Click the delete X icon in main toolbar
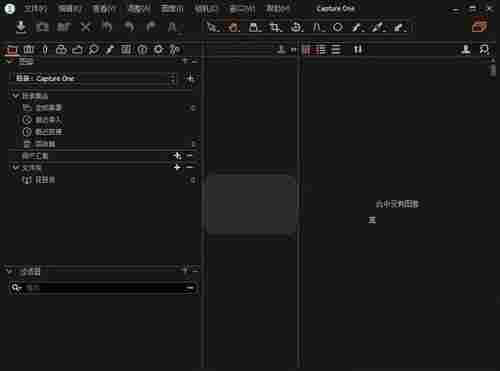The height and width of the screenshot is (371, 500). coord(86,27)
